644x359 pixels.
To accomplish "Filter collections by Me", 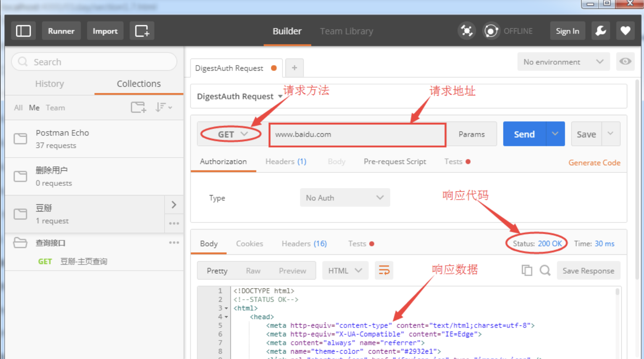I will pos(34,108).
